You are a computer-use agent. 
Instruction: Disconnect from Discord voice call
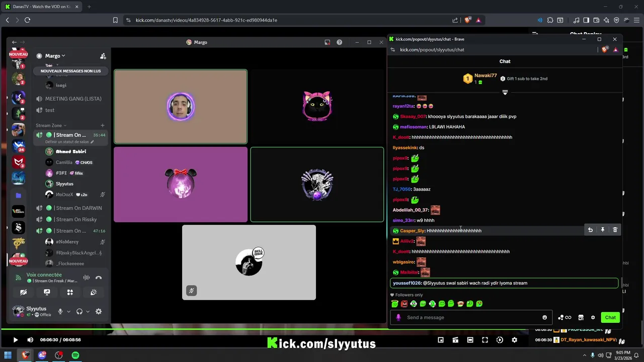pos(99,278)
